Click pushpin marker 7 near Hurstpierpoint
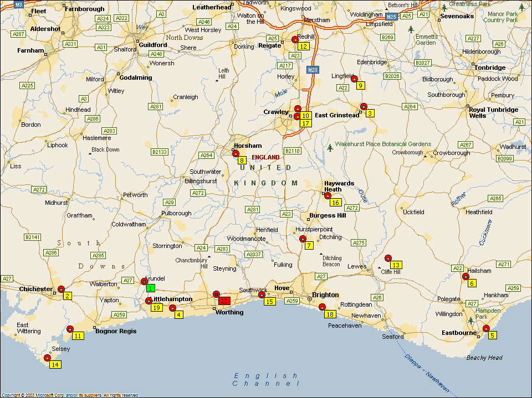Viewport: 532px width, 398px height. click(309, 245)
